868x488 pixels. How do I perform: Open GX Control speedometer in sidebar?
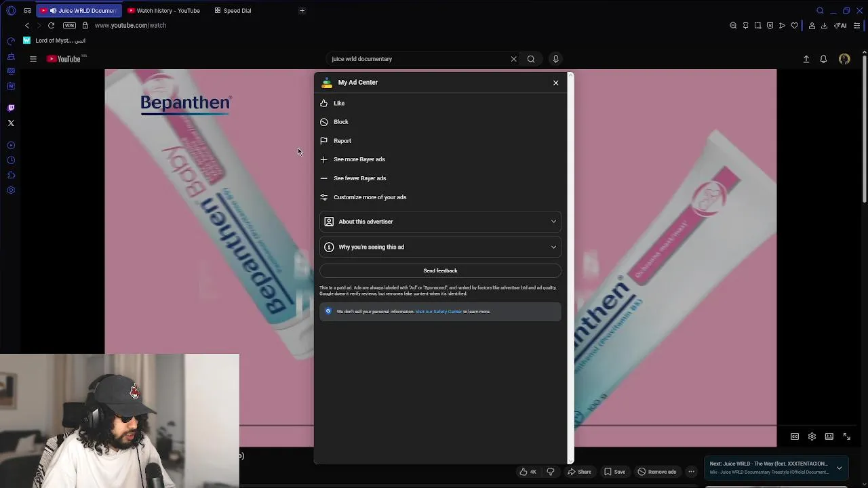coord(11,41)
